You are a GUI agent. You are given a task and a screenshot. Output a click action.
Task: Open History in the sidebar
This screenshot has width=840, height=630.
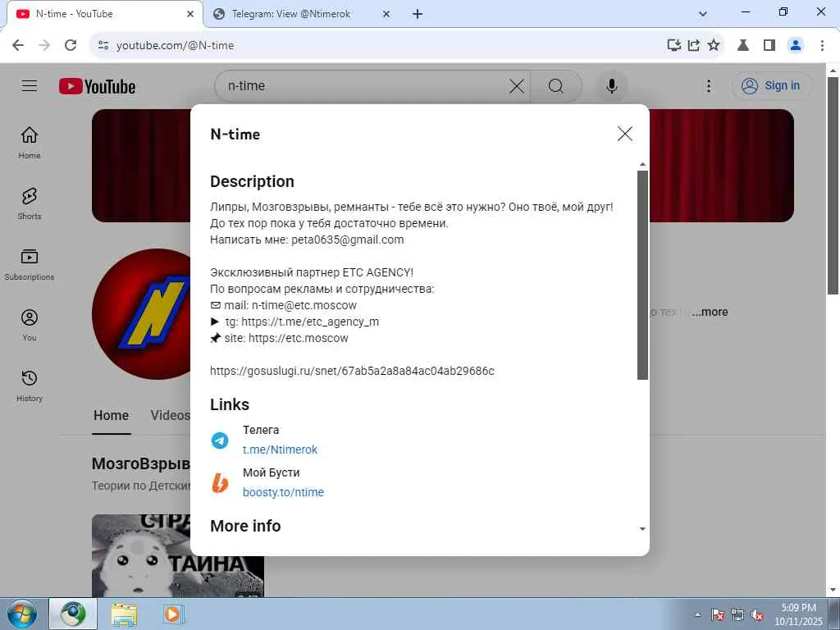click(30, 386)
